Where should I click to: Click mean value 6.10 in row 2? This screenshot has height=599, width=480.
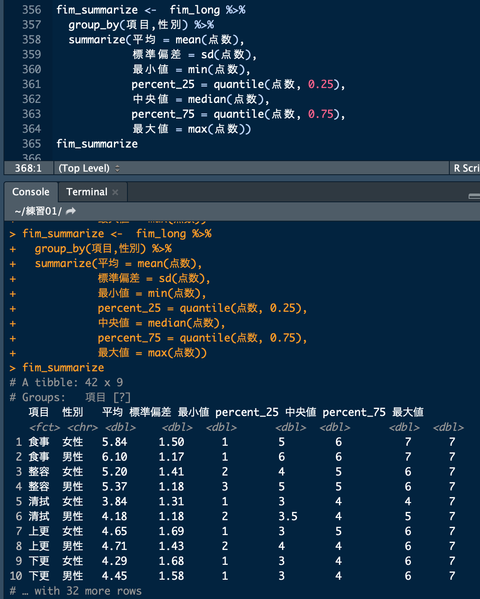(x=114, y=457)
